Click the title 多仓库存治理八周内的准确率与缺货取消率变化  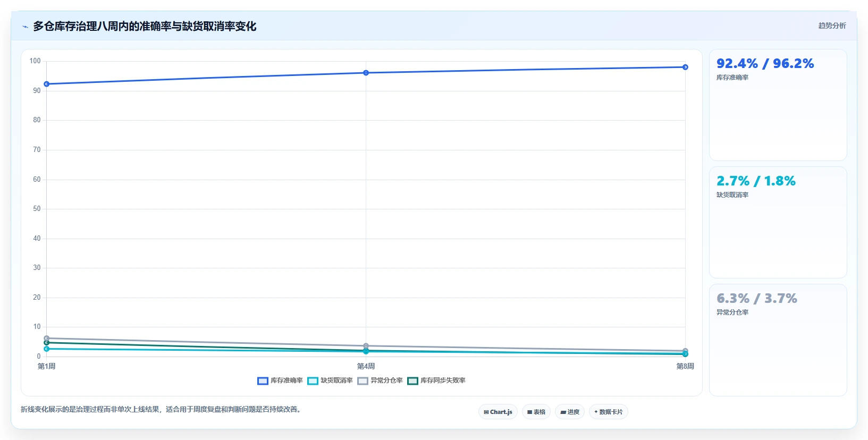coord(145,26)
